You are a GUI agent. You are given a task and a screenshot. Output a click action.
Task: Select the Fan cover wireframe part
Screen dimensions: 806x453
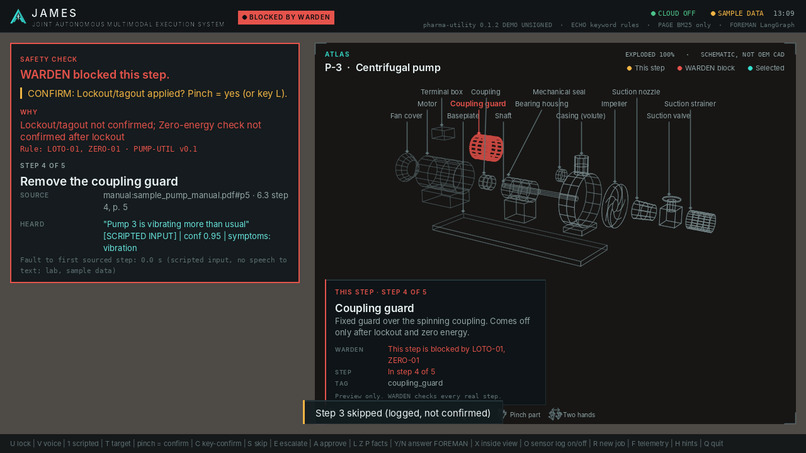click(x=407, y=167)
